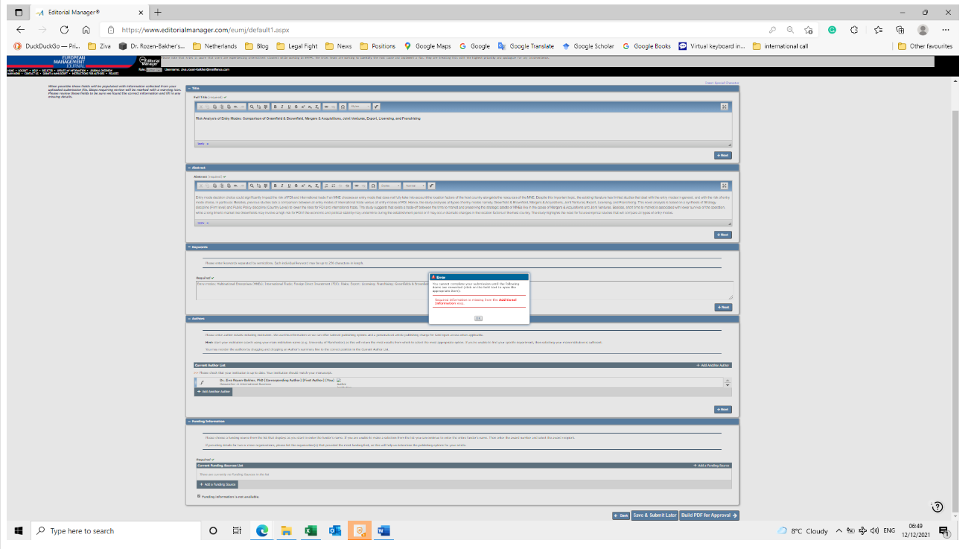Open Other favourites folder
Image resolution: width=980 pixels, height=549 pixels.
click(x=925, y=46)
